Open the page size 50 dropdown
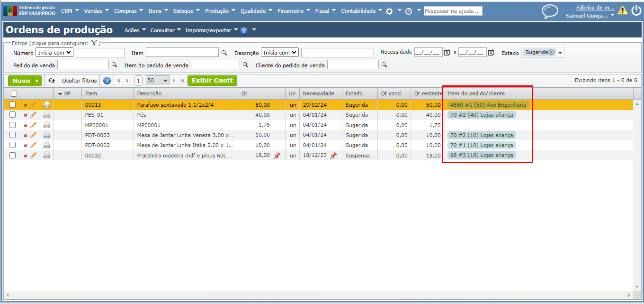Screen dimensions: 644x304 point(158,81)
